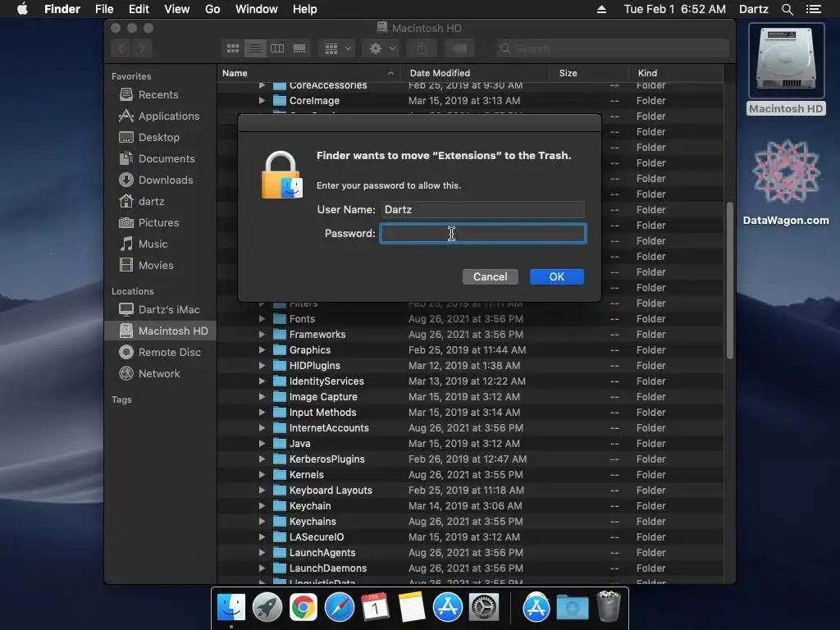This screenshot has height=630, width=840.
Task: Click the Finder window vertical scrollbar
Action: point(729,281)
